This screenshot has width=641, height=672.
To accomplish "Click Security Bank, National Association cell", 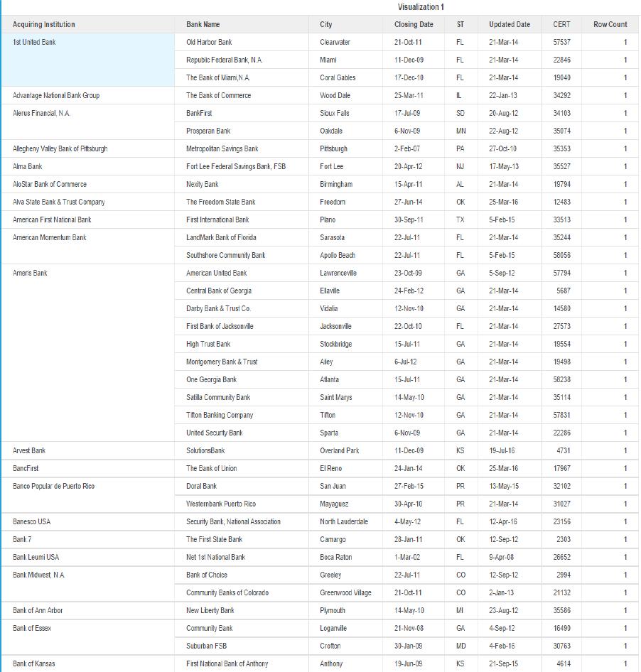I will pyautogui.click(x=242, y=522).
